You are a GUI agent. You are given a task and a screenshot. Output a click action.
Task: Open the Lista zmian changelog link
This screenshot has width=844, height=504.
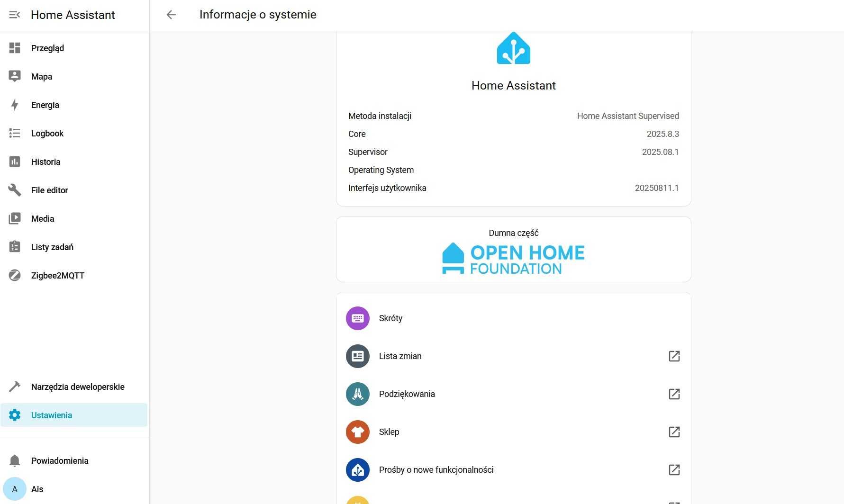[x=514, y=356]
